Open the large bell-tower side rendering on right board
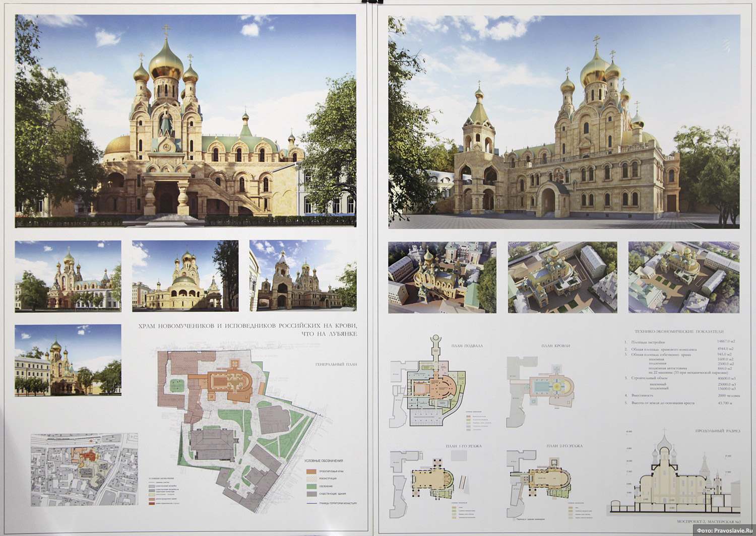 pos(564,122)
